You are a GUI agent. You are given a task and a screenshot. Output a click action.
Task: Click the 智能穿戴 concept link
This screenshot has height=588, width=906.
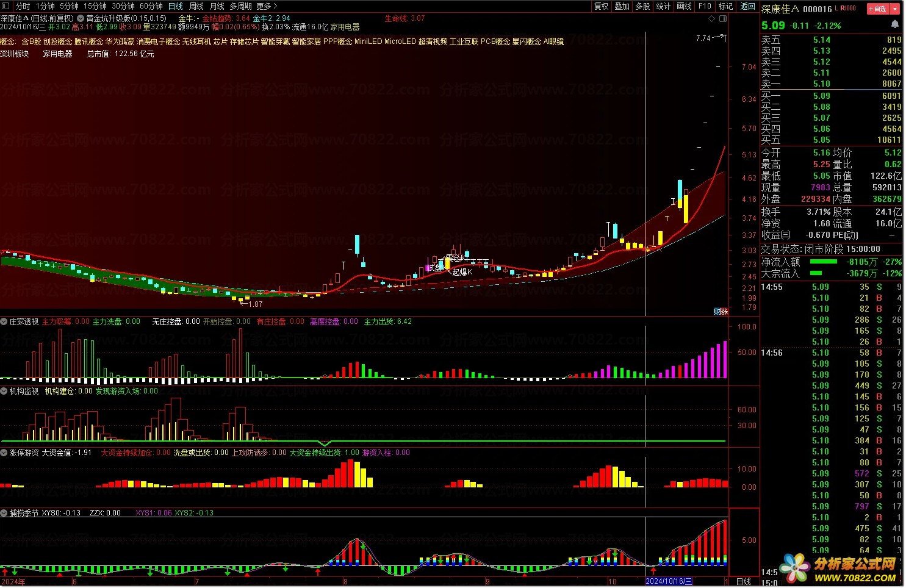275,41
